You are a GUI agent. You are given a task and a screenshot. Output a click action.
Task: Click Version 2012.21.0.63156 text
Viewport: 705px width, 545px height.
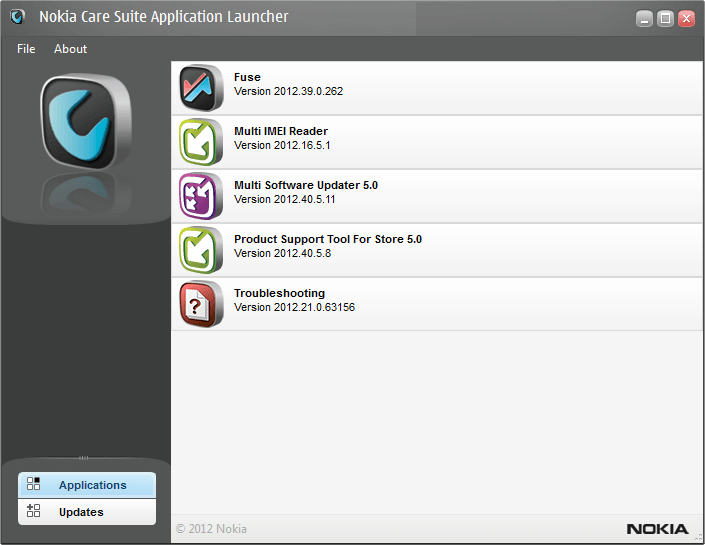tap(294, 307)
